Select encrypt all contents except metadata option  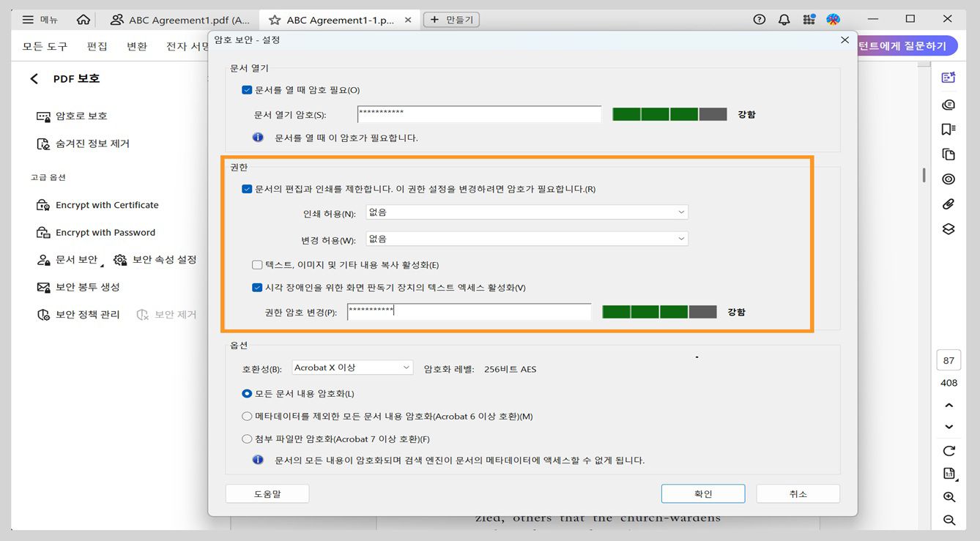(x=247, y=416)
